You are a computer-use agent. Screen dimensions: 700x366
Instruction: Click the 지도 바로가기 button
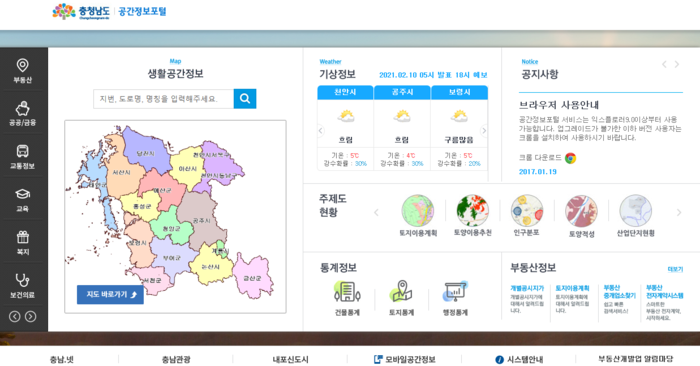(x=110, y=295)
